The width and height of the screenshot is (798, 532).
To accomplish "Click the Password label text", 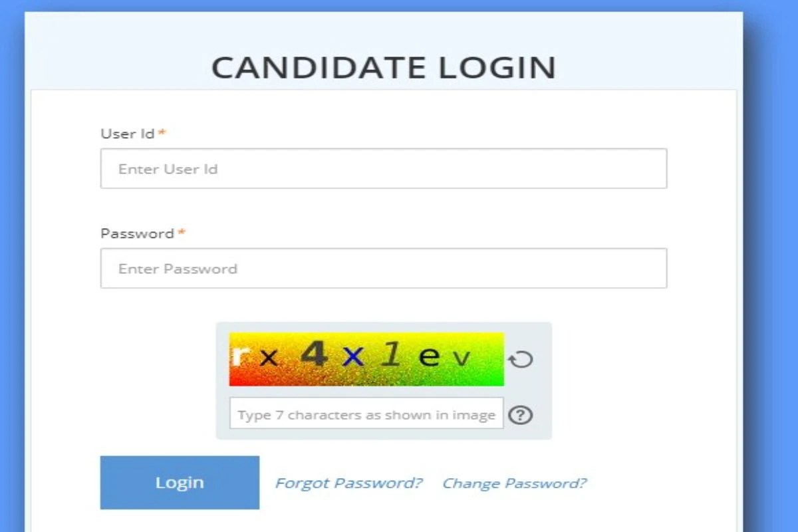I will point(137,233).
